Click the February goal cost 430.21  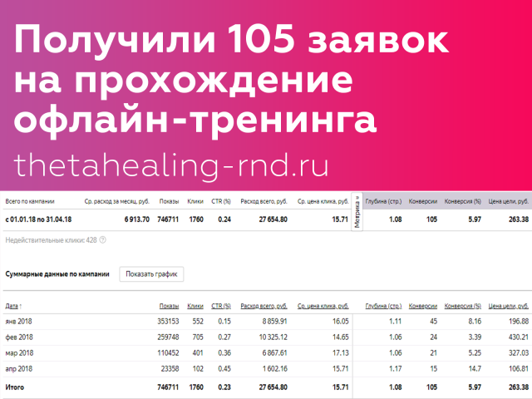(519, 337)
